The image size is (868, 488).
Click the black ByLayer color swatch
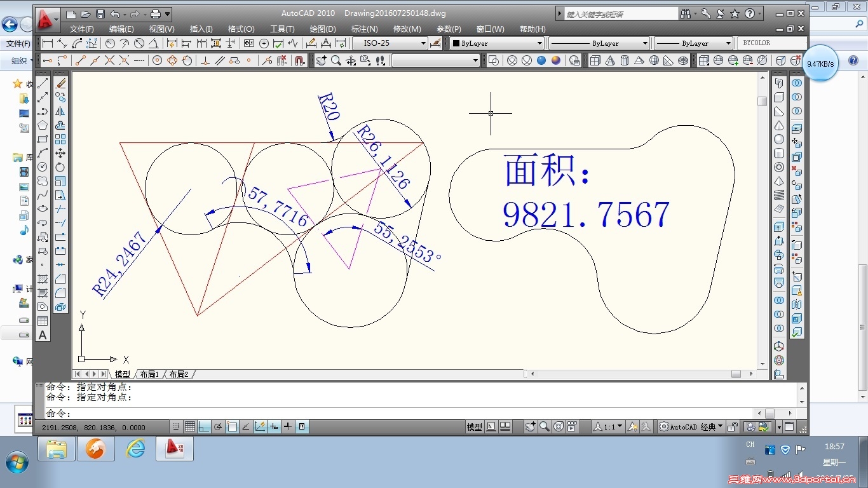(456, 43)
